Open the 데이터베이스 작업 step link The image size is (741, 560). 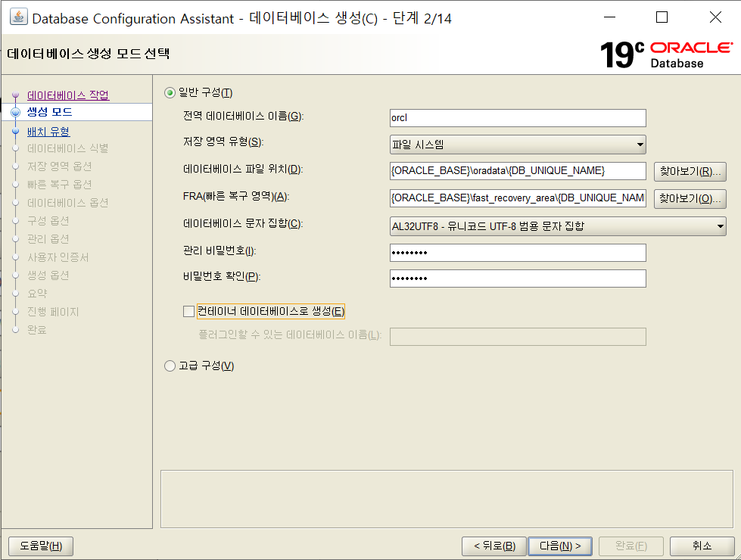coord(68,95)
